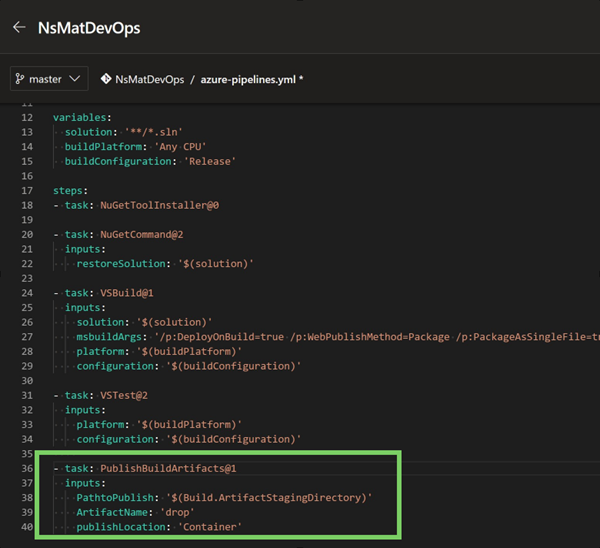Screen dimensions: 600x548
Task: Click 'inputs:' on line 37
Action: click(x=85, y=483)
